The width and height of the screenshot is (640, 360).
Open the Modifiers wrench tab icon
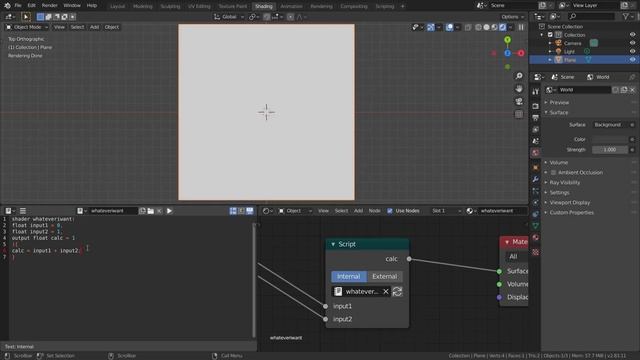[536, 179]
